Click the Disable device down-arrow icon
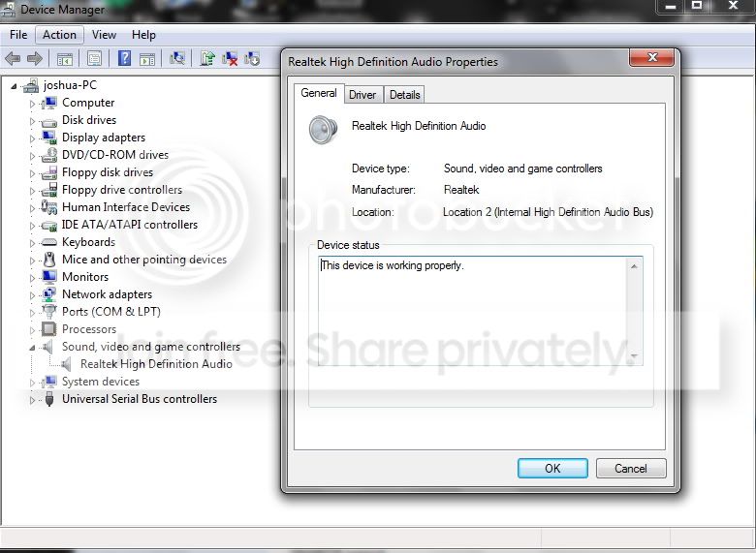This screenshot has height=553, width=756. [x=252, y=59]
